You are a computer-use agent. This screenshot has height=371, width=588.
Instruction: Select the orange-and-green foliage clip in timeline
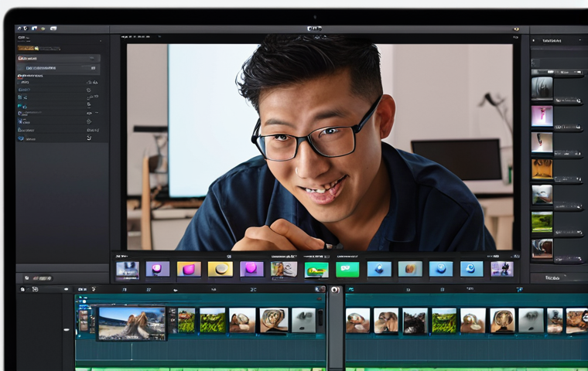point(186,321)
